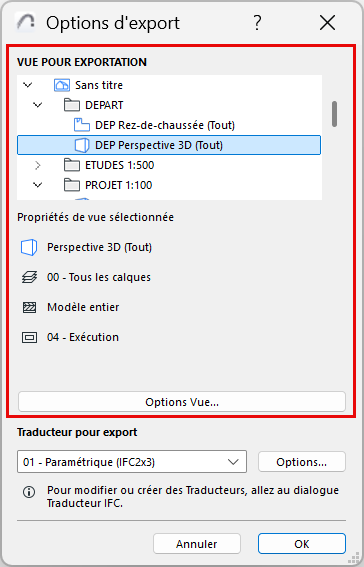The image size is (364, 567).
Task: Open the help question mark
Action: tap(257, 23)
